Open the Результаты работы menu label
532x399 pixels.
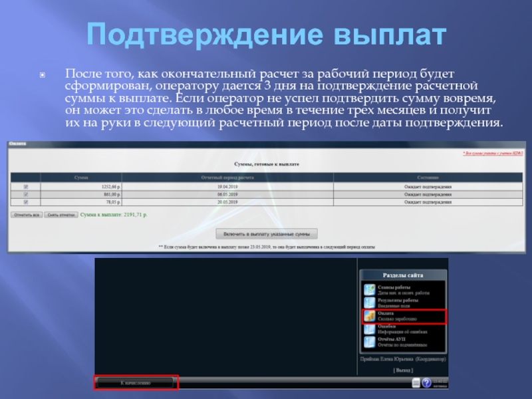click(398, 300)
